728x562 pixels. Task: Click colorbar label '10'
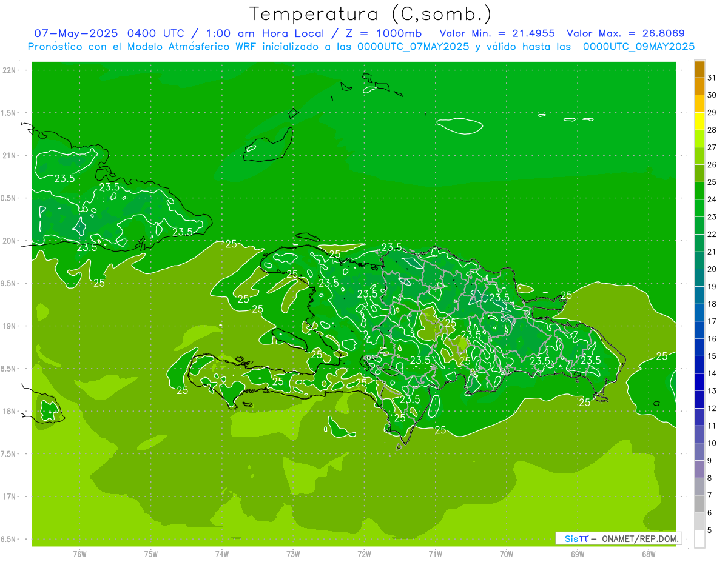[x=712, y=443]
